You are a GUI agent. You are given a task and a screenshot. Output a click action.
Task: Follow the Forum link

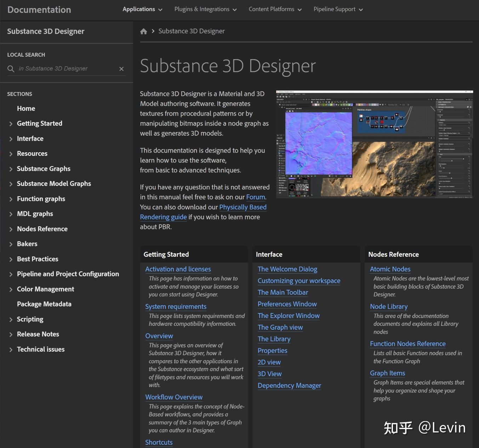click(x=255, y=197)
